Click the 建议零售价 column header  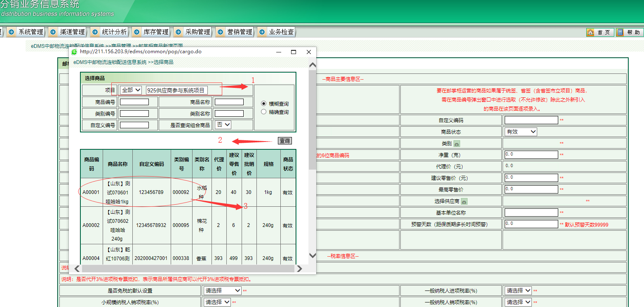click(x=234, y=164)
